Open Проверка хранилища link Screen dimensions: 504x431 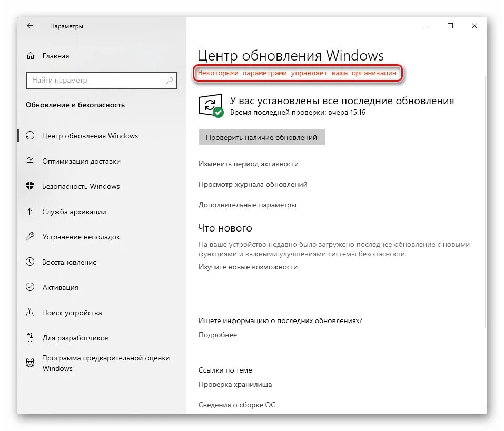[235, 385]
